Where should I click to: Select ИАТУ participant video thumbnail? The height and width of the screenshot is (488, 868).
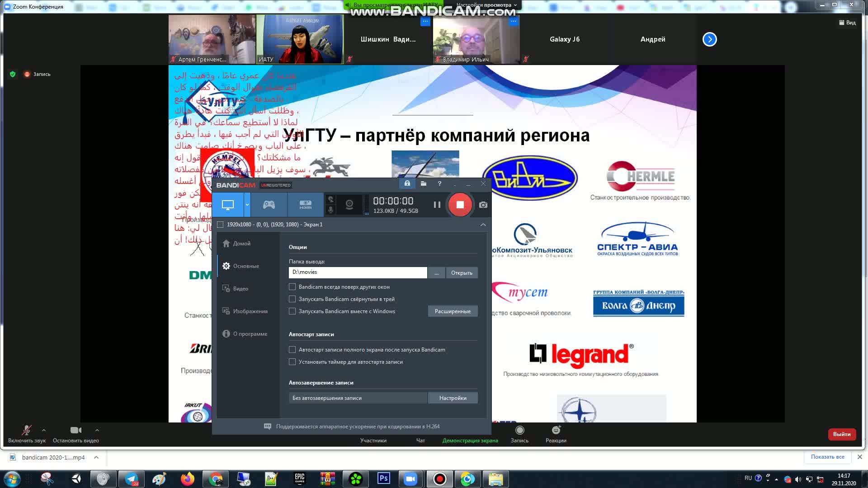(x=300, y=39)
